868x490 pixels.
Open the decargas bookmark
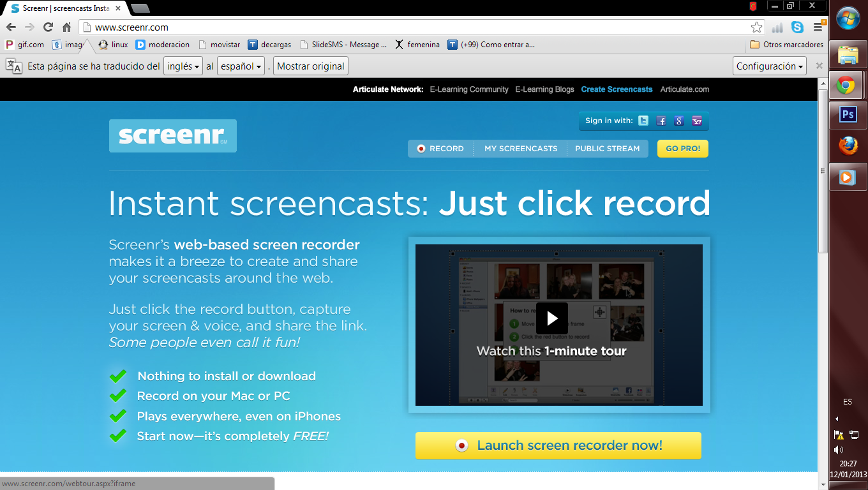pyautogui.click(x=269, y=45)
